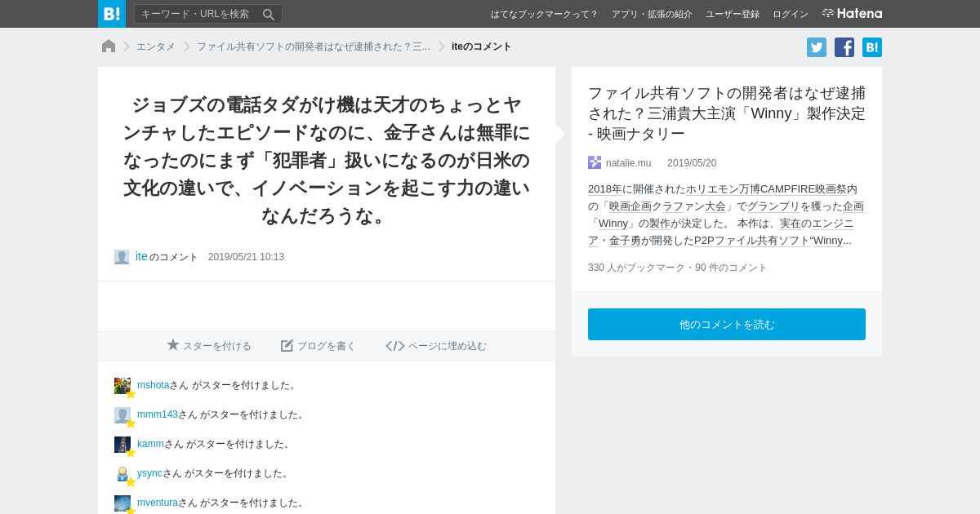Image resolution: width=980 pixels, height=514 pixels.
Task: Click ログイン in the header
Action: point(791,14)
